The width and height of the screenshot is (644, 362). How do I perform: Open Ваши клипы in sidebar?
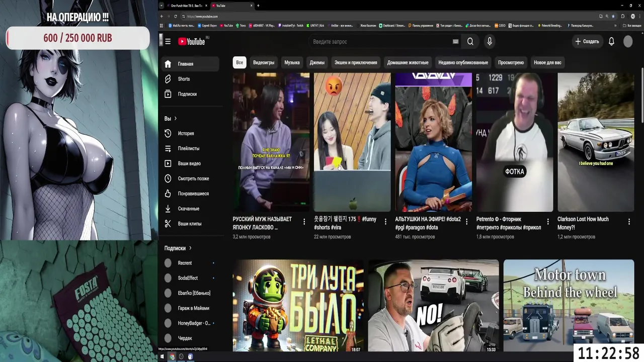click(191, 224)
